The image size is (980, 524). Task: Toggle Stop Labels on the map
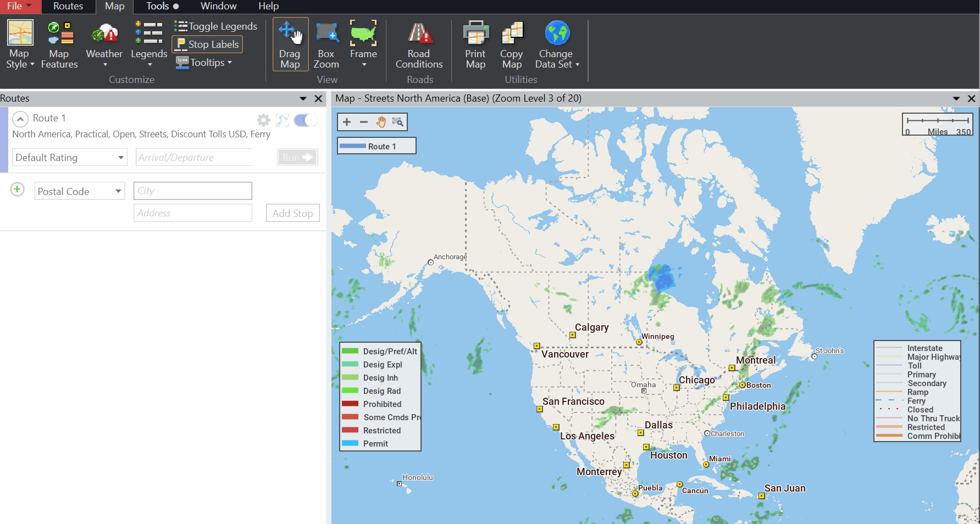click(x=207, y=44)
